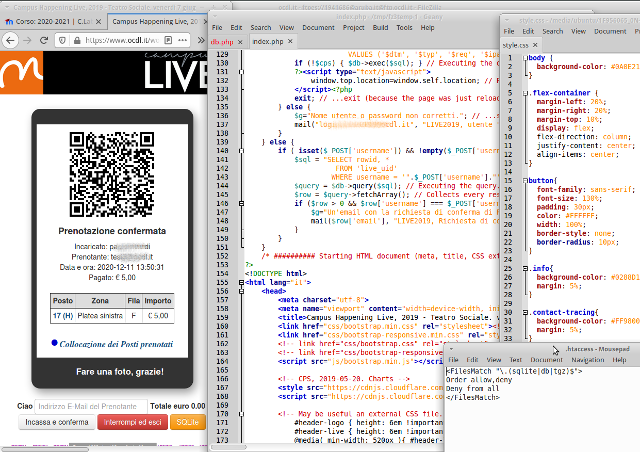Collapse fold marker at line 140

click(241, 151)
